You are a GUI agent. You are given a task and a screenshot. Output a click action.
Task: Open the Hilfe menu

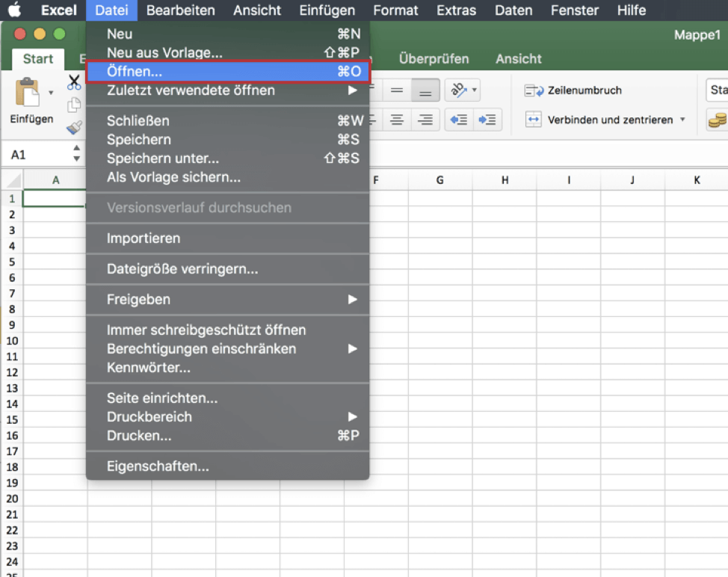(632, 10)
